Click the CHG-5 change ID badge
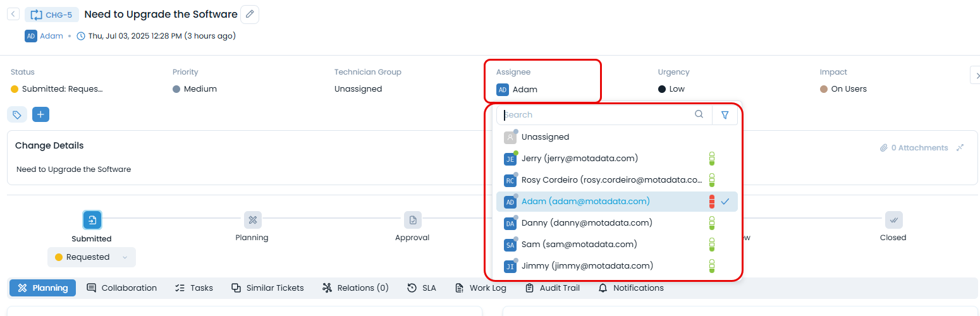This screenshot has height=316, width=980. pos(52,15)
